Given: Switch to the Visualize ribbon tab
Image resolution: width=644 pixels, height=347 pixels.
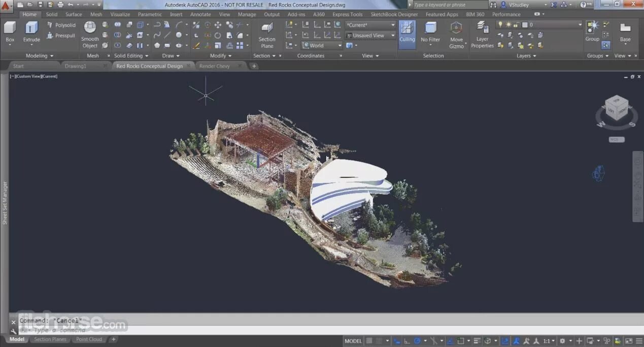Looking at the screenshot, I should tap(120, 14).
